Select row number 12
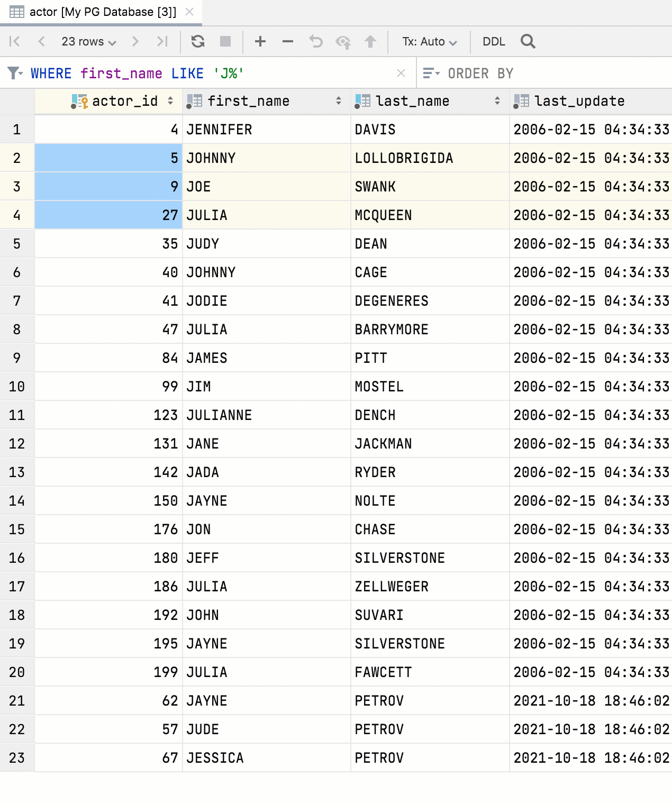 (x=17, y=444)
